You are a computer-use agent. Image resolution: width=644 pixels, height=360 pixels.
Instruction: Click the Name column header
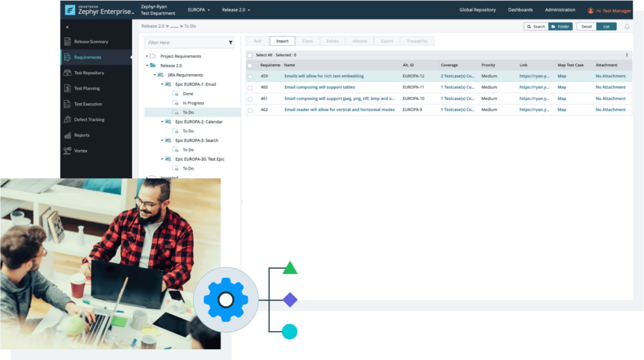289,65
